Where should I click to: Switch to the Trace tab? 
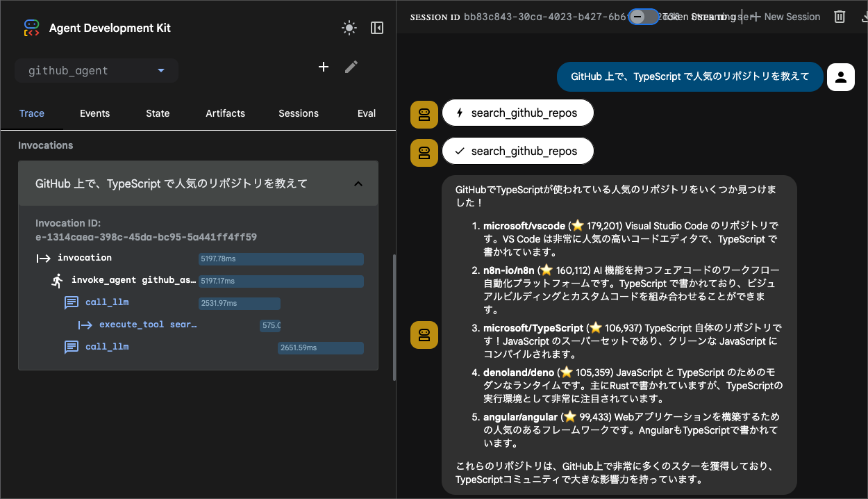[x=32, y=113]
